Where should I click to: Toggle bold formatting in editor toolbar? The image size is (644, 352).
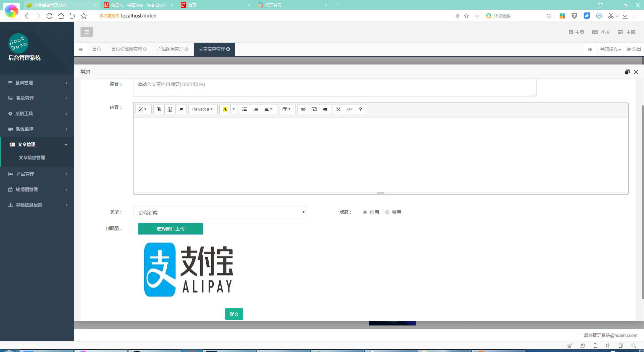click(159, 109)
